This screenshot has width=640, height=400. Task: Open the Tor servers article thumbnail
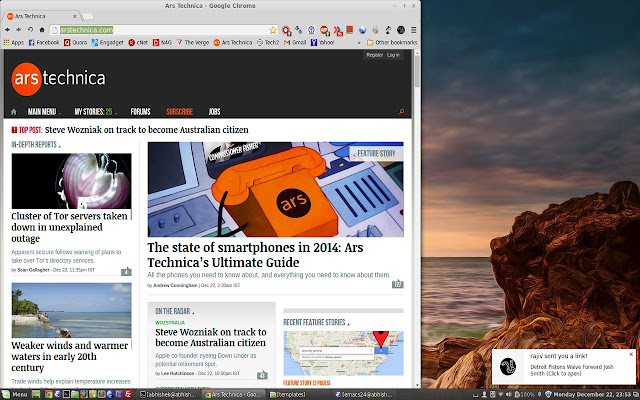(x=71, y=181)
